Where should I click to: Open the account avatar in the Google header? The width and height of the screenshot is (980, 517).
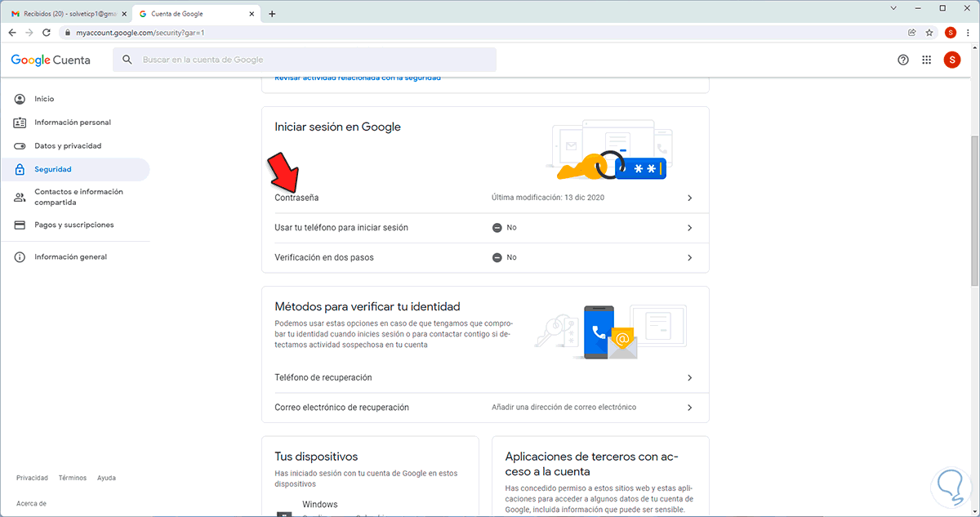[952, 60]
